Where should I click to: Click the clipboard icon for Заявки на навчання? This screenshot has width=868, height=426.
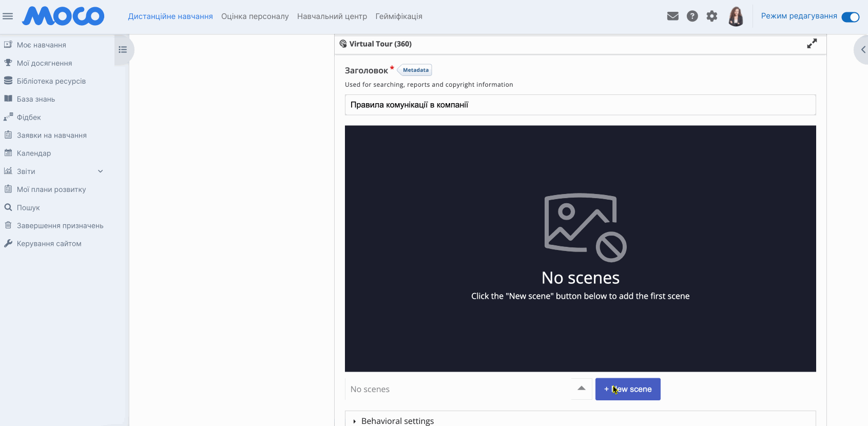(8, 135)
